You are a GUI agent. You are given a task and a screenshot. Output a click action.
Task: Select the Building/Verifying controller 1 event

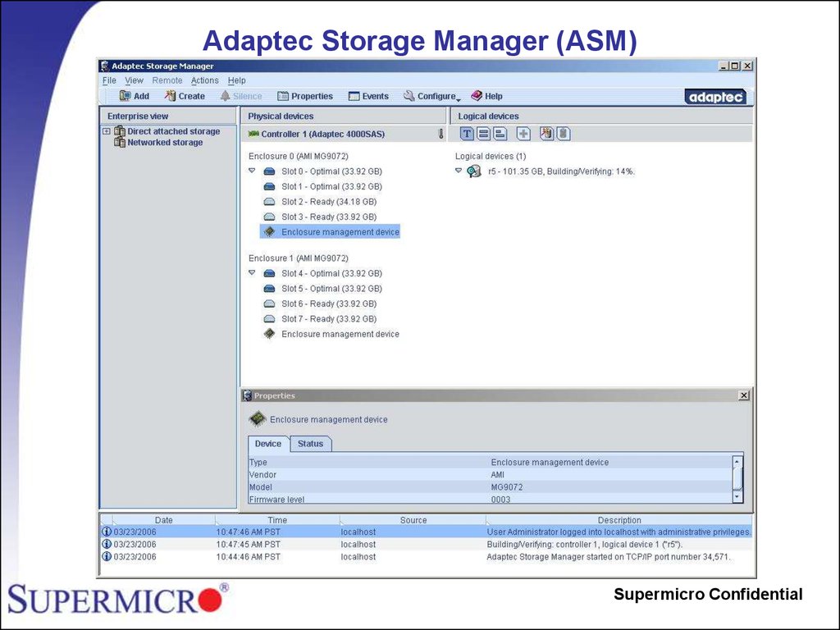coord(426,545)
